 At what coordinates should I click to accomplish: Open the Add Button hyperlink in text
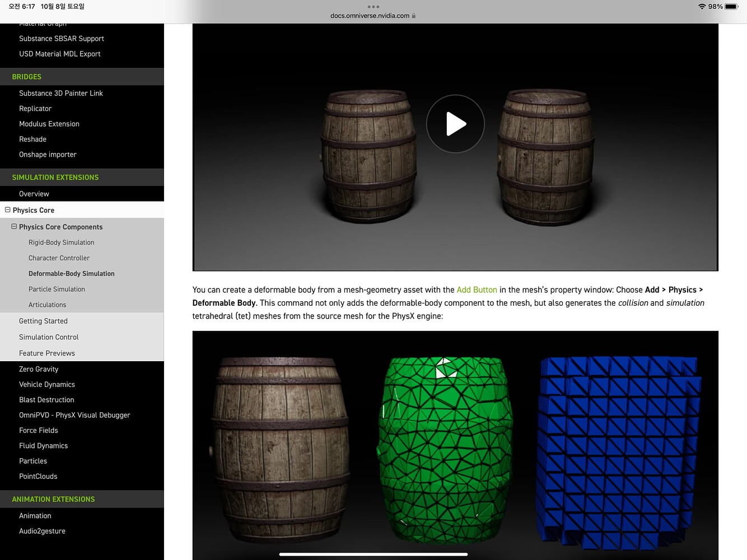(x=477, y=290)
